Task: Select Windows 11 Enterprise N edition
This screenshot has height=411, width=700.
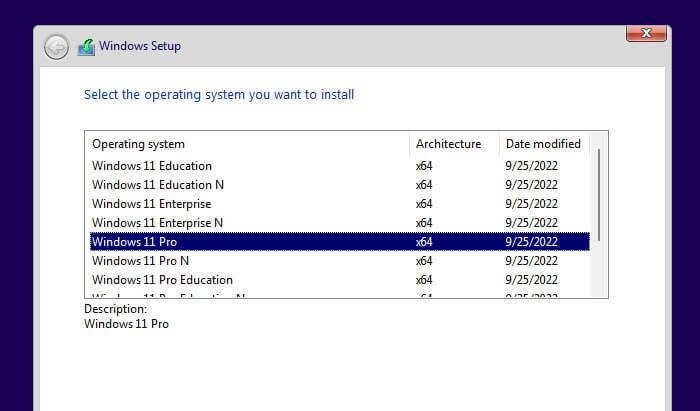Action: pos(340,223)
